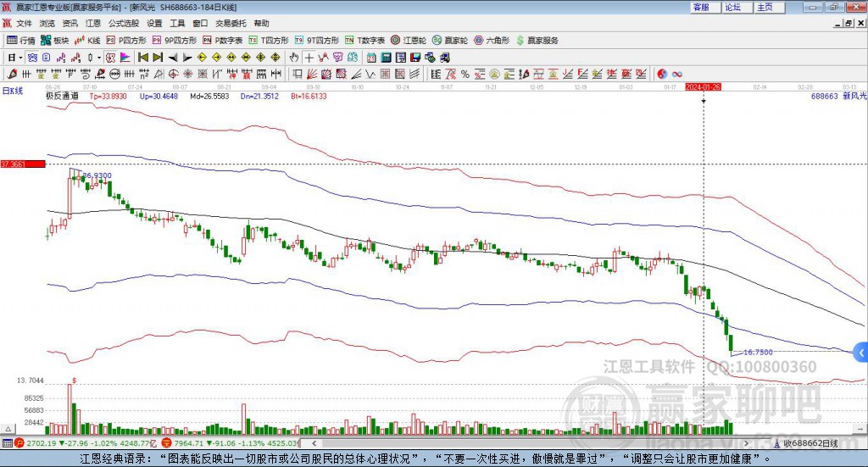Open the P数字表 tool
Viewport: 868px width, 467px height.
[223, 41]
